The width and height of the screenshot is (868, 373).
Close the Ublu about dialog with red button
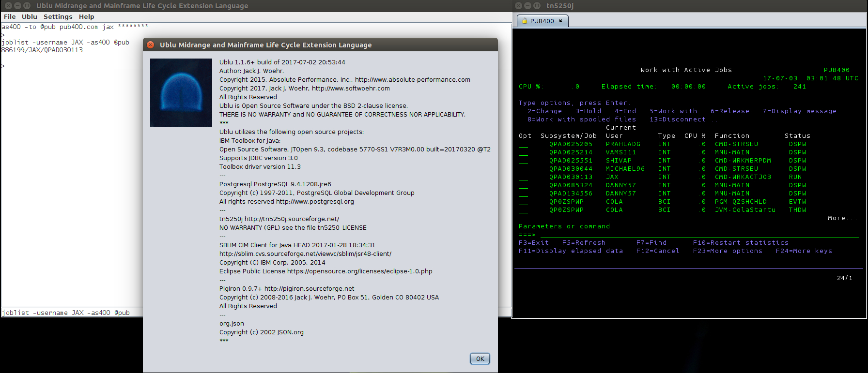(150, 45)
